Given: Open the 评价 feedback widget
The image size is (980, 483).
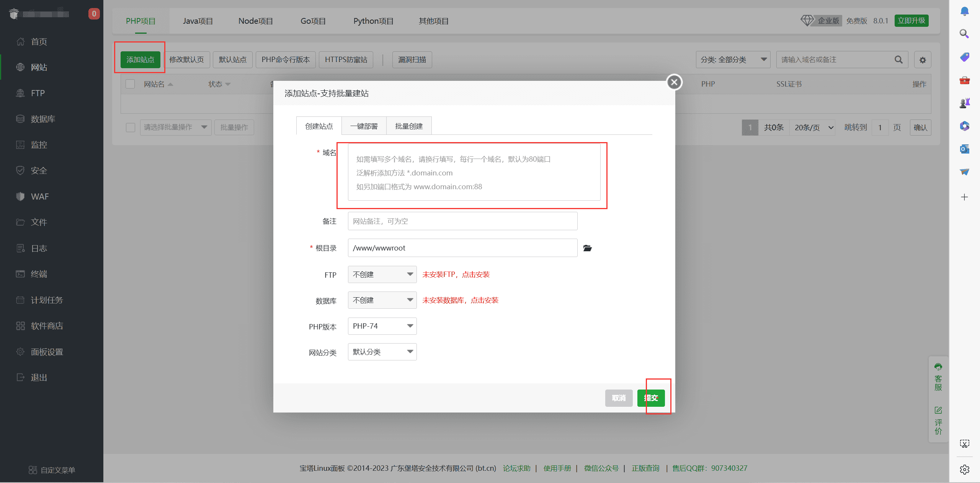Looking at the screenshot, I should point(938,421).
